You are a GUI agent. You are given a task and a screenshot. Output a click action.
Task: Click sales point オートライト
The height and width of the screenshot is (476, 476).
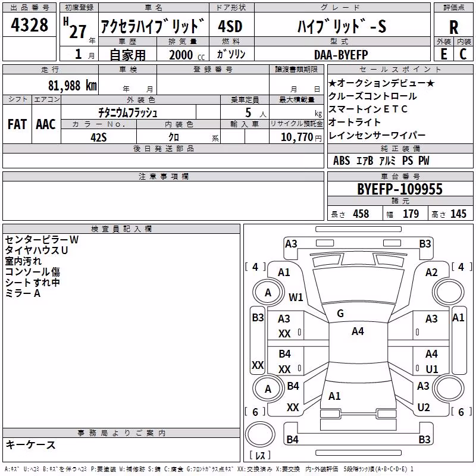click(355, 122)
